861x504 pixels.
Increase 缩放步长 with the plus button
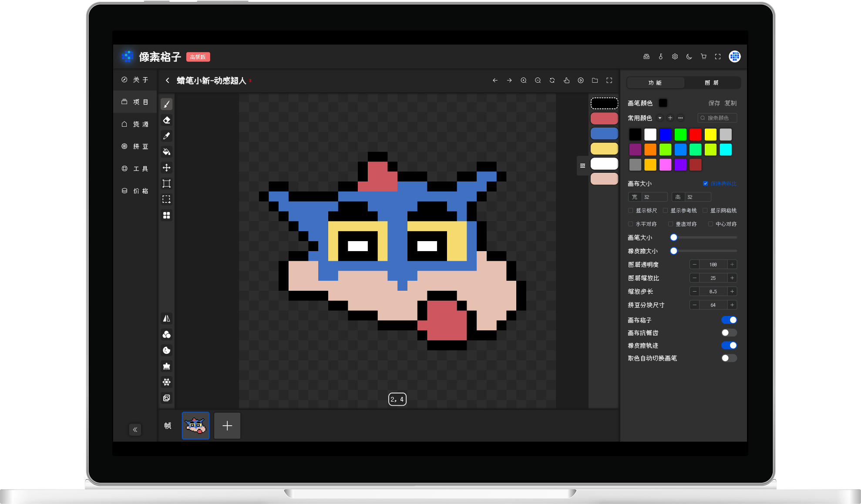pyautogui.click(x=732, y=292)
